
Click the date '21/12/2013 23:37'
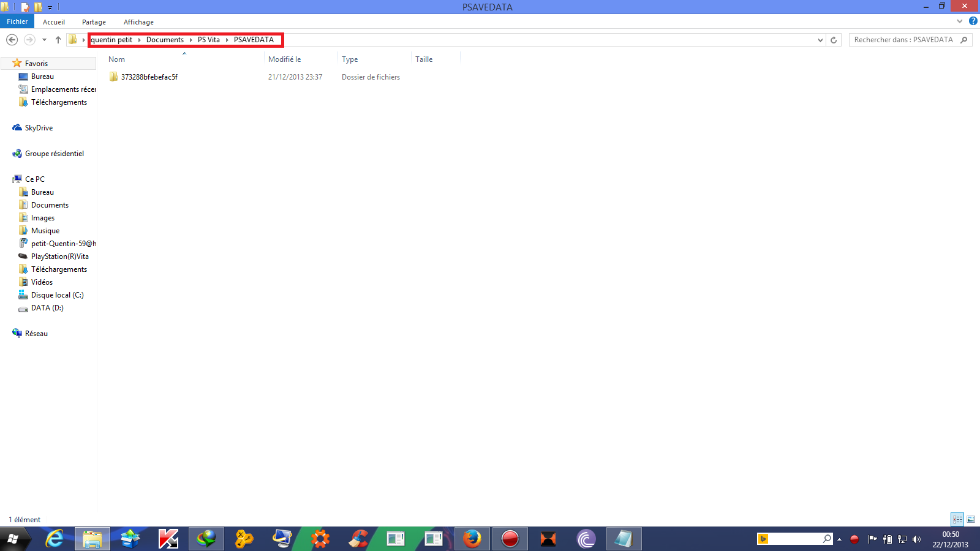(295, 77)
